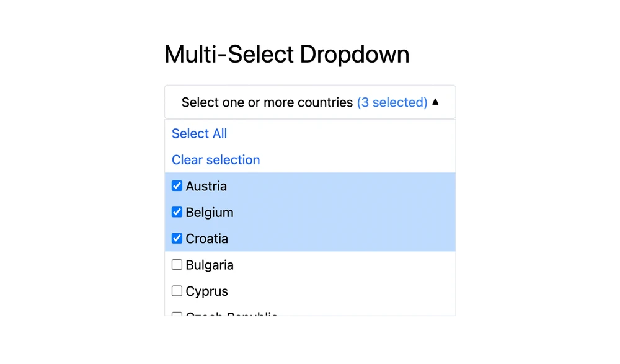Click the Select All link
This screenshot has height=364, width=620.
(199, 133)
